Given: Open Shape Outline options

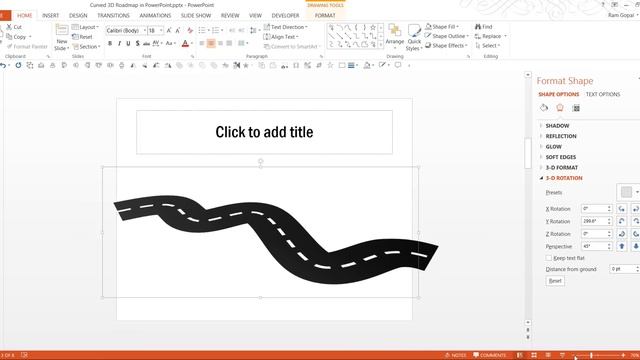Looking at the screenshot, I should coord(447,36).
